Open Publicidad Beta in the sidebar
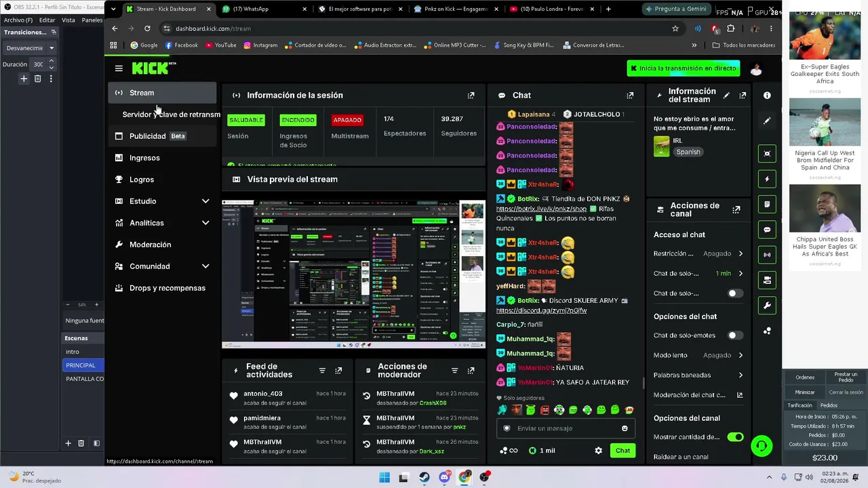The height and width of the screenshot is (488, 868). coord(163,136)
